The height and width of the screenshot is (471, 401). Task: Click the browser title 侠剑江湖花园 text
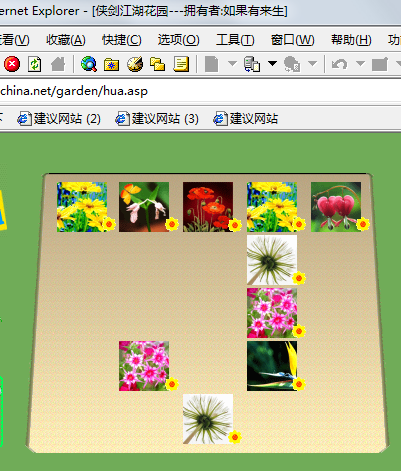click(131, 11)
